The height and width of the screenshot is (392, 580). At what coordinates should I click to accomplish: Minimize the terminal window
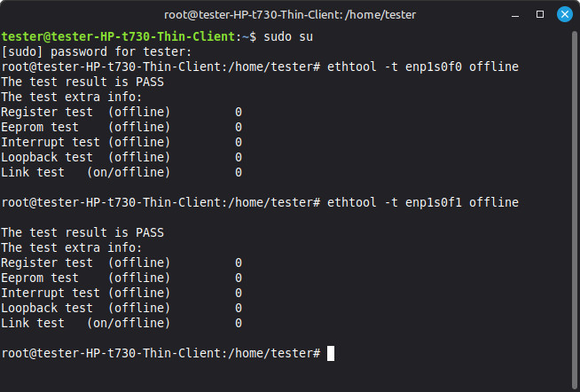tap(515, 15)
